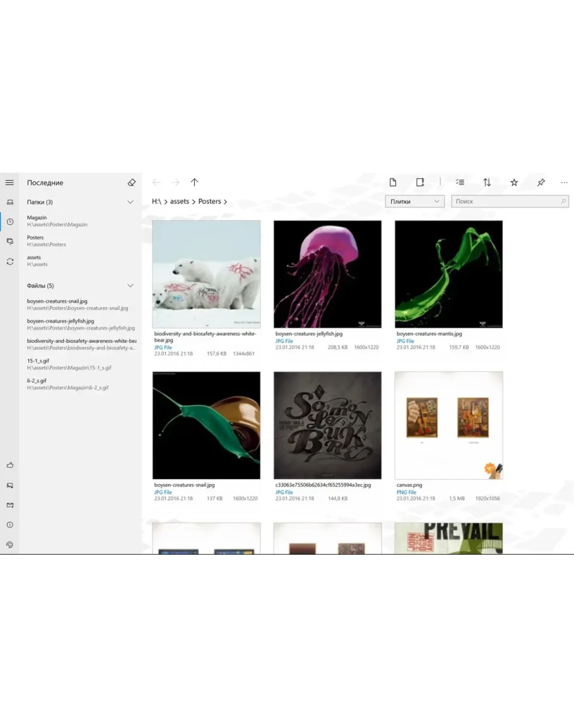Collapse the Файлы (5) section
The image size is (574, 728).
click(131, 286)
